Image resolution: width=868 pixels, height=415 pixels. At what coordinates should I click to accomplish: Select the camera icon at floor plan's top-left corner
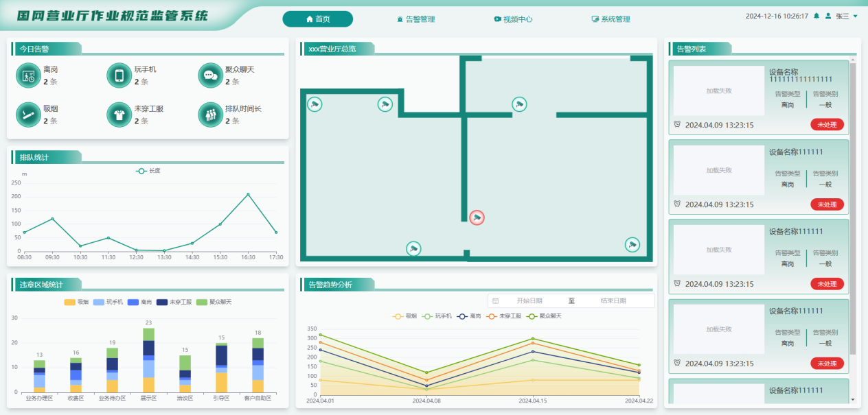click(x=315, y=104)
